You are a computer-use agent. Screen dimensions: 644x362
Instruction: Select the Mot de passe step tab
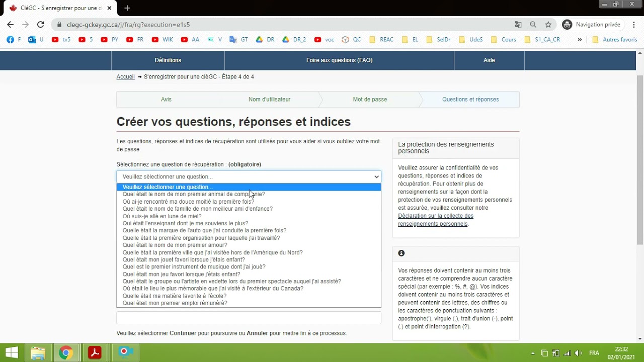(370, 100)
